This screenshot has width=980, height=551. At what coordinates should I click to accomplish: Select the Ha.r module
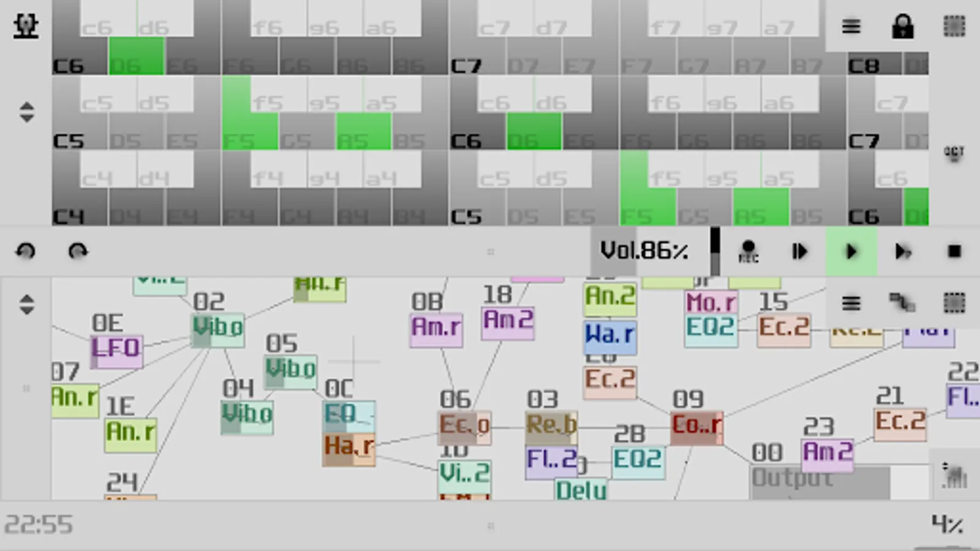[x=349, y=449]
